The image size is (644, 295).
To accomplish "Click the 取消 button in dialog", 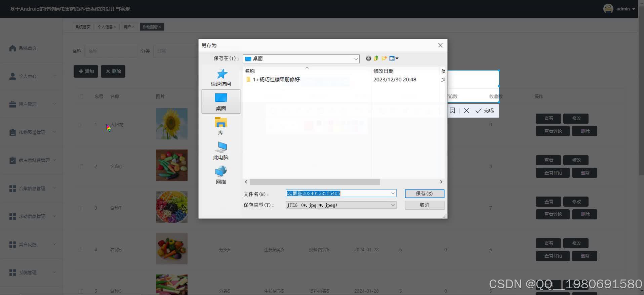I will click(x=425, y=205).
